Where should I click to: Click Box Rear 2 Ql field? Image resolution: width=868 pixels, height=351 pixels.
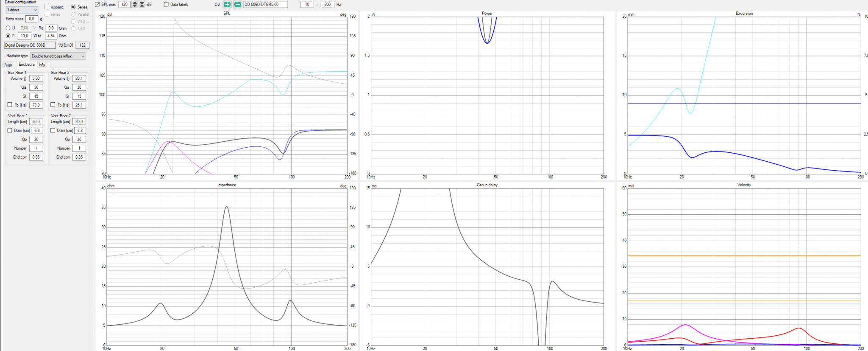click(x=79, y=96)
